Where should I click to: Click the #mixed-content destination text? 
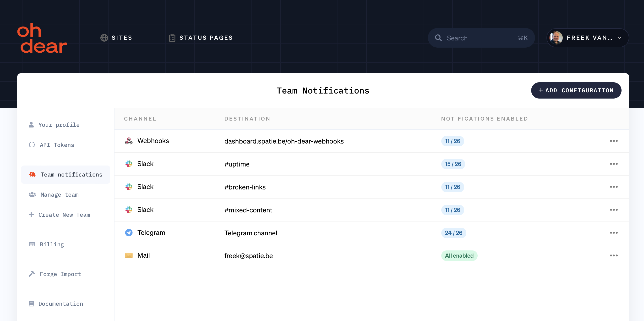pos(248,210)
